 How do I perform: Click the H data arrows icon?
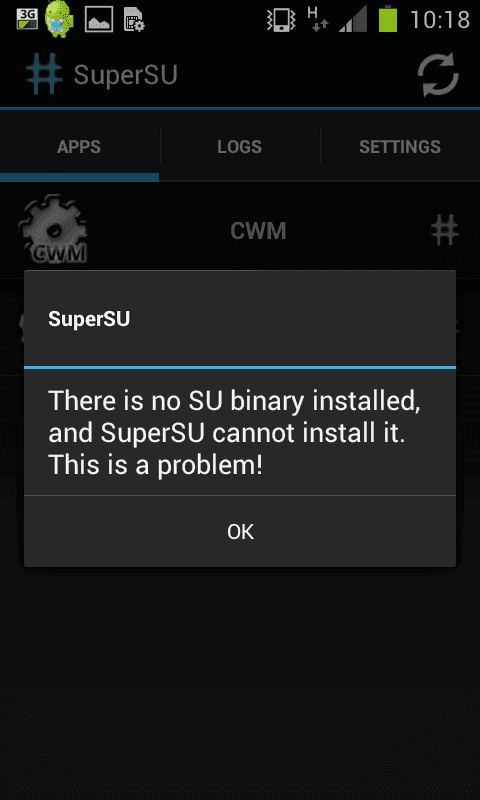318,19
